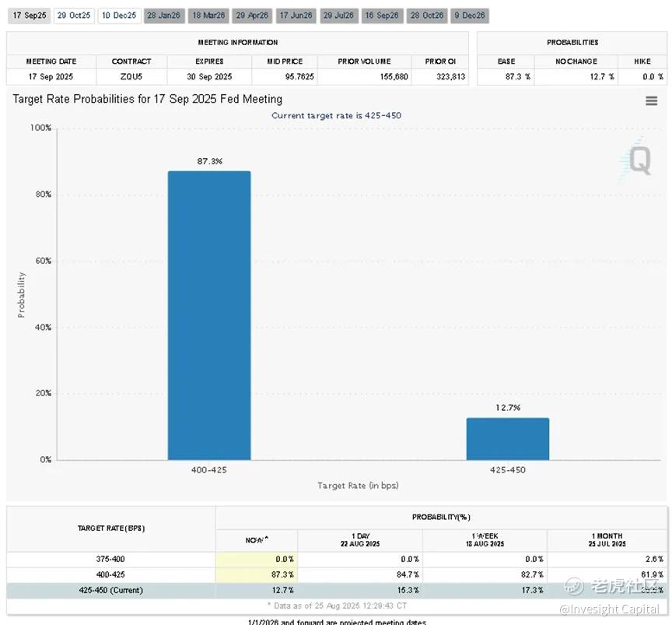The image size is (672, 625).
Task: Click the 1 MONTH column header
Action: click(607, 540)
